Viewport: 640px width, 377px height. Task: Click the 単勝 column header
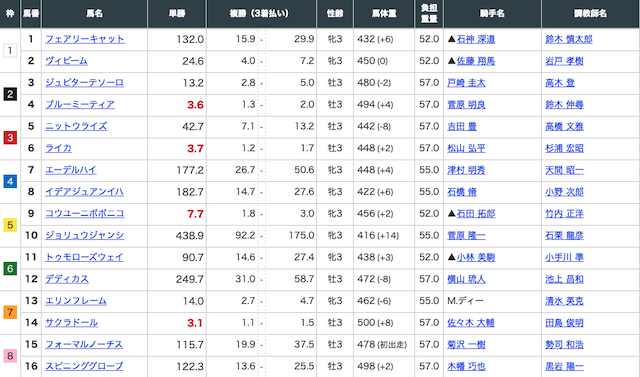pos(177,13)
